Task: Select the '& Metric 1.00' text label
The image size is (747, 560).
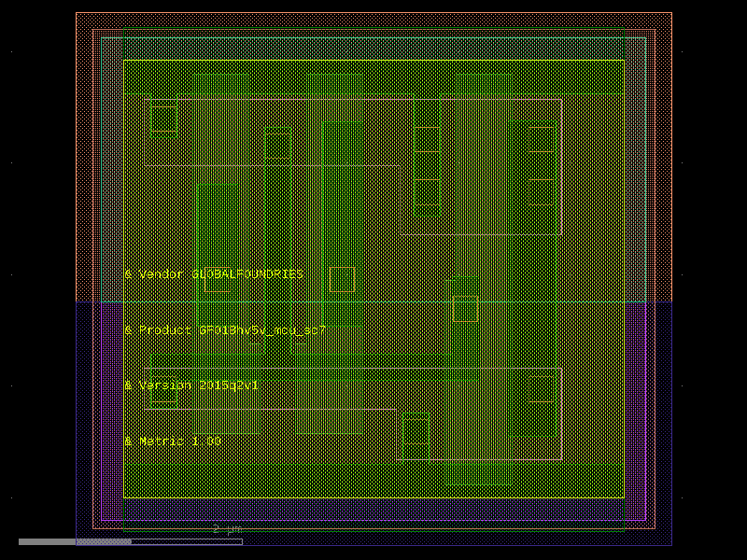Action: (173, 441)
